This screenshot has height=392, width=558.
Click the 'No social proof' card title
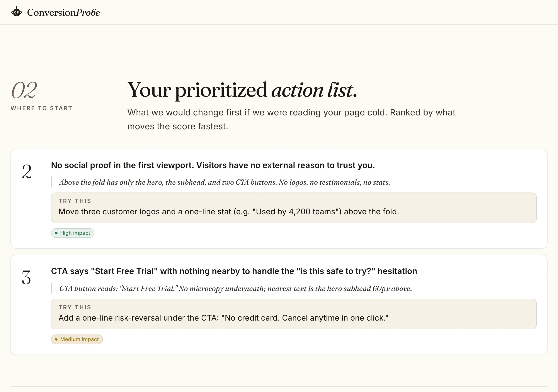click(x=213, y=165)
